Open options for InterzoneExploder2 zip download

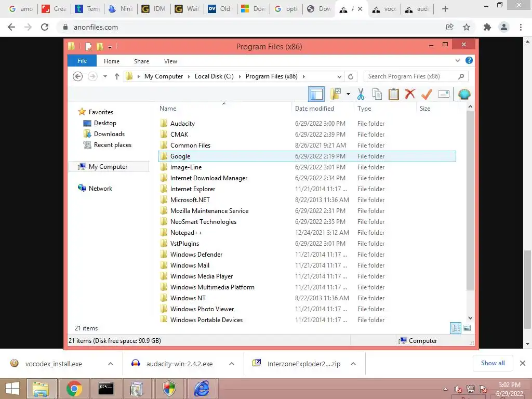353,364
